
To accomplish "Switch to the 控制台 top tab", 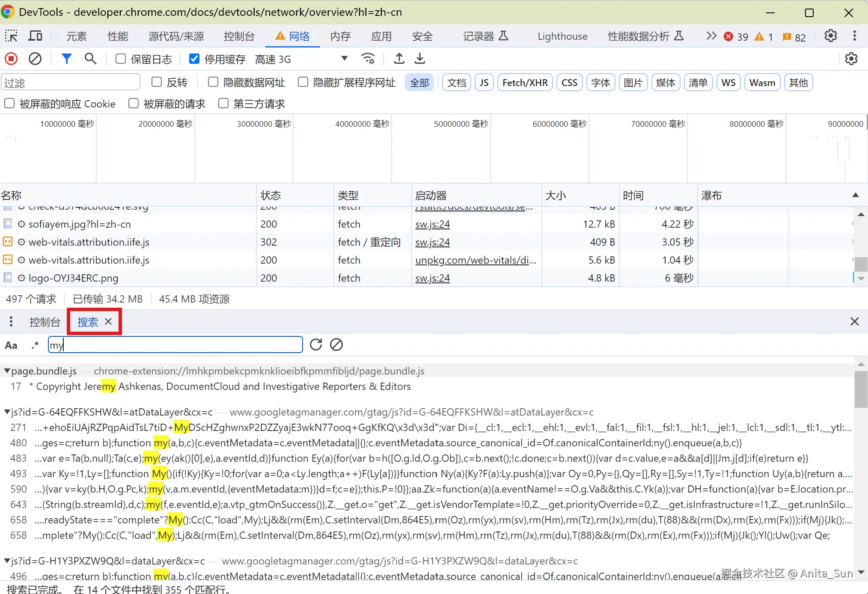I will (x=239, y=36).
